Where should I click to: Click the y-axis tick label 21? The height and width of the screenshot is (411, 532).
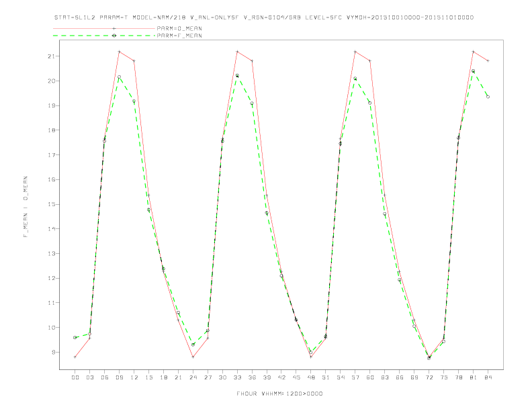51,56
